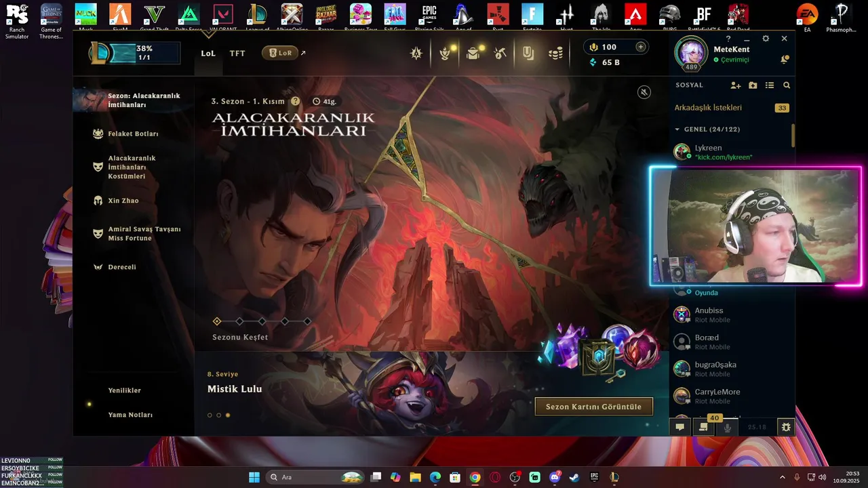The width and height of the screenshot is (868, 488).
Task: Open chat with friend Boræd
Action: coord(730,342)
